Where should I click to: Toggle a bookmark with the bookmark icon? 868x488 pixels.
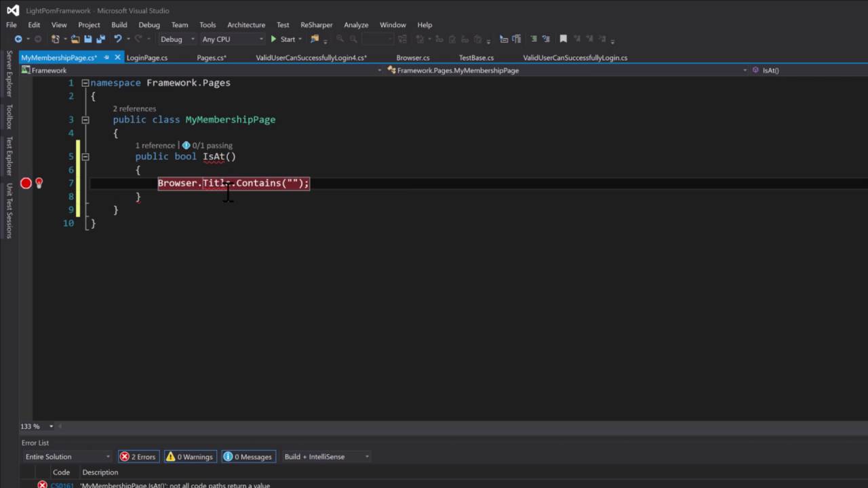coord(563,39)
